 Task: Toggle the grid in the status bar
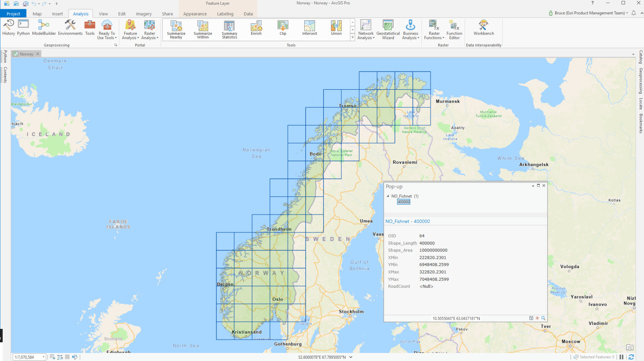[x=67, y=357]
